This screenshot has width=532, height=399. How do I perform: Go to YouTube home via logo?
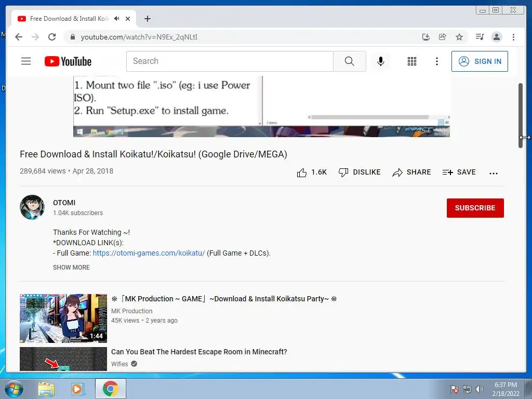(x=68, y=61)
